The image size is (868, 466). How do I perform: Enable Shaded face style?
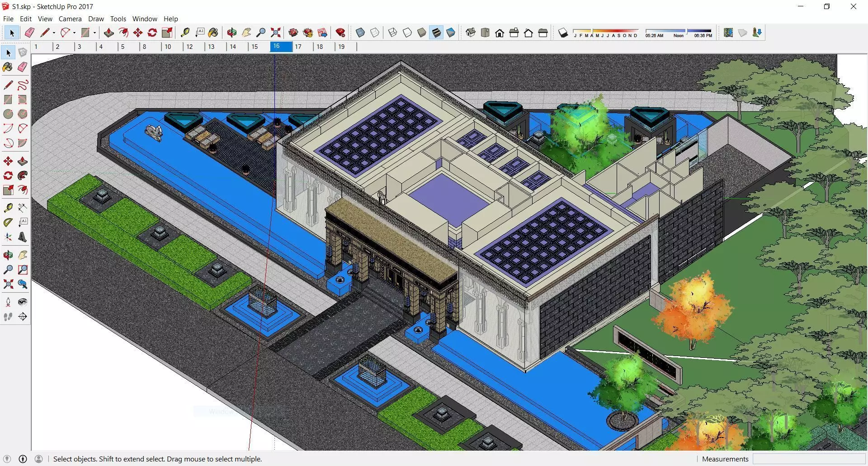pos(422,33)
